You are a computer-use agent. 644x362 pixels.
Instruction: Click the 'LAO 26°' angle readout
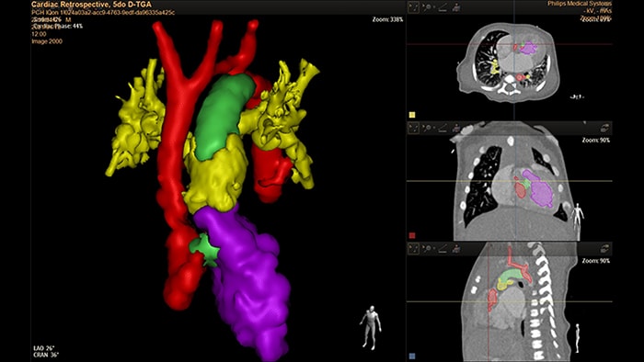coord(43,348)
